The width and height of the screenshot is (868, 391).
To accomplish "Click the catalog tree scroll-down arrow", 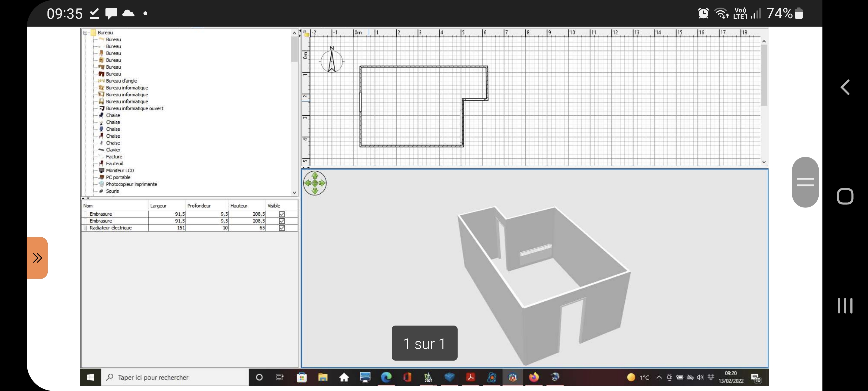I will click(x=294, y=193).
